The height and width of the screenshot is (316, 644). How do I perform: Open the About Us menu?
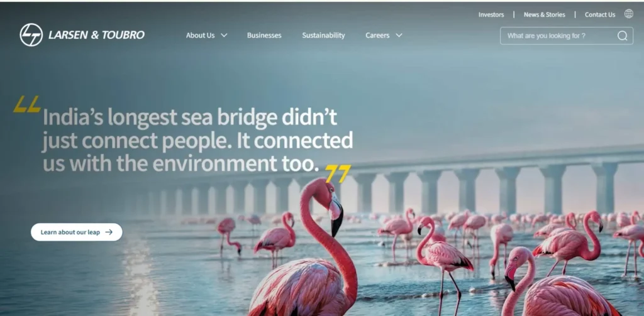[201, 35]
